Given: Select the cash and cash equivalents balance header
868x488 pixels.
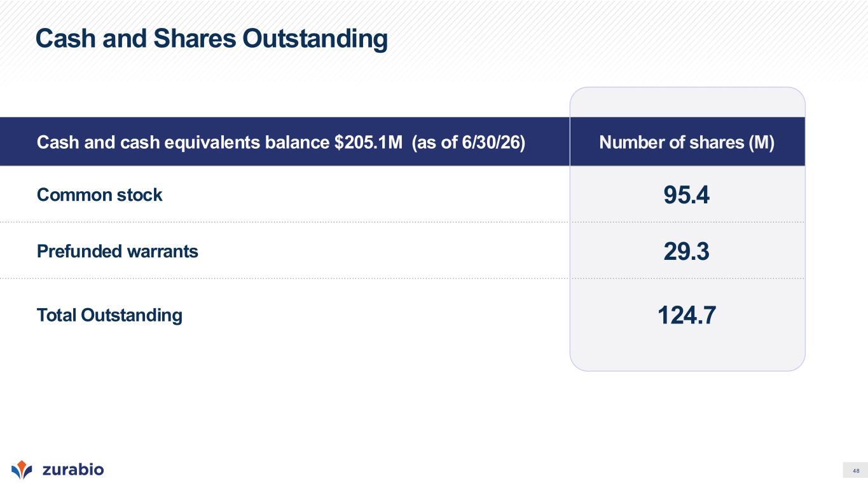Looking at the screenshot, I should pos(281,142).
